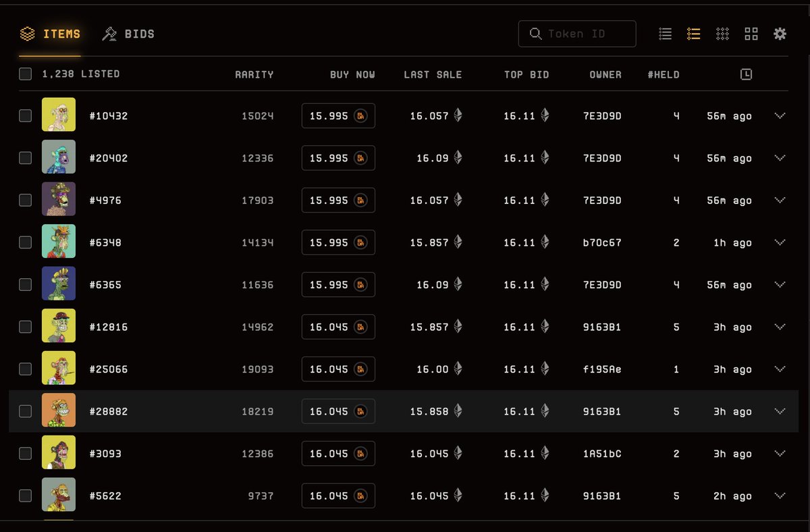
Task: Open the chevron on the #12816 row
Action: point(780,327)
